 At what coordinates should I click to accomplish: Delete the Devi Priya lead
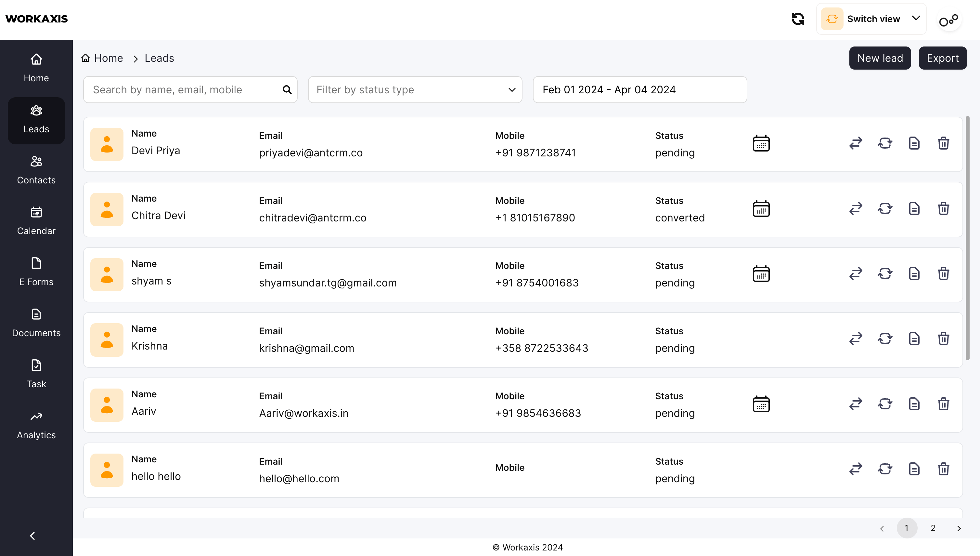[943, 144]
